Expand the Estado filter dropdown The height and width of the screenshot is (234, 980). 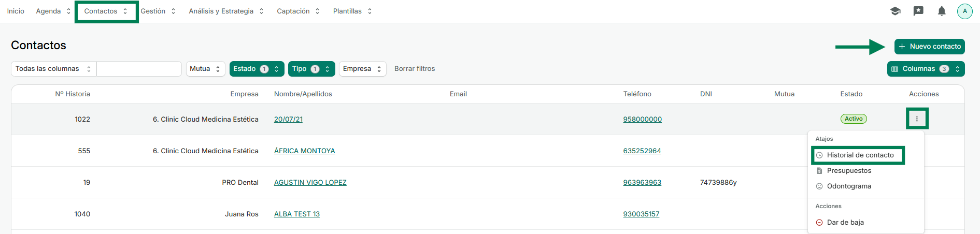pos(257,69)
